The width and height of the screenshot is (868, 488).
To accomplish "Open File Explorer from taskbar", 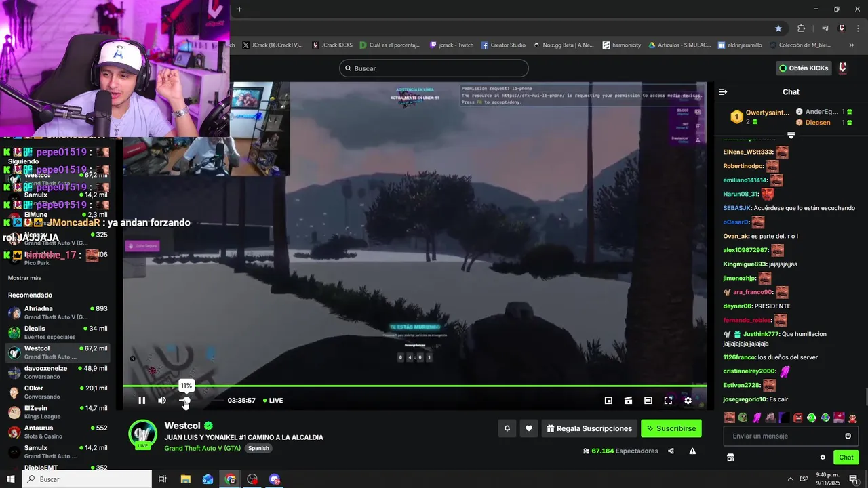I will [x=185, y=479].
